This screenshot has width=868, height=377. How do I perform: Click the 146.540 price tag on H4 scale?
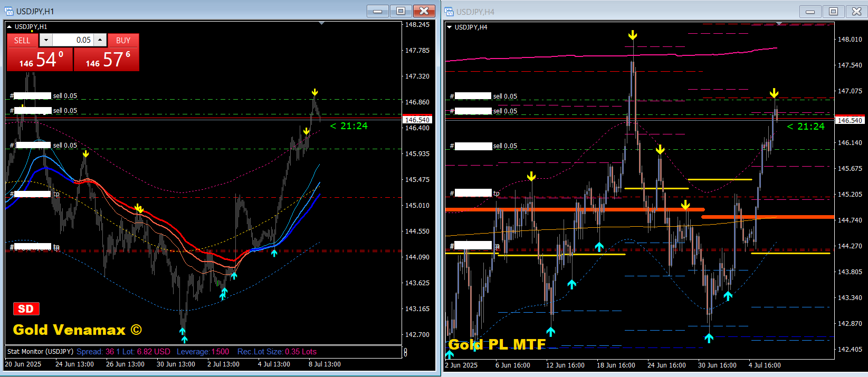pyautogui.click(x=850, y=120)
